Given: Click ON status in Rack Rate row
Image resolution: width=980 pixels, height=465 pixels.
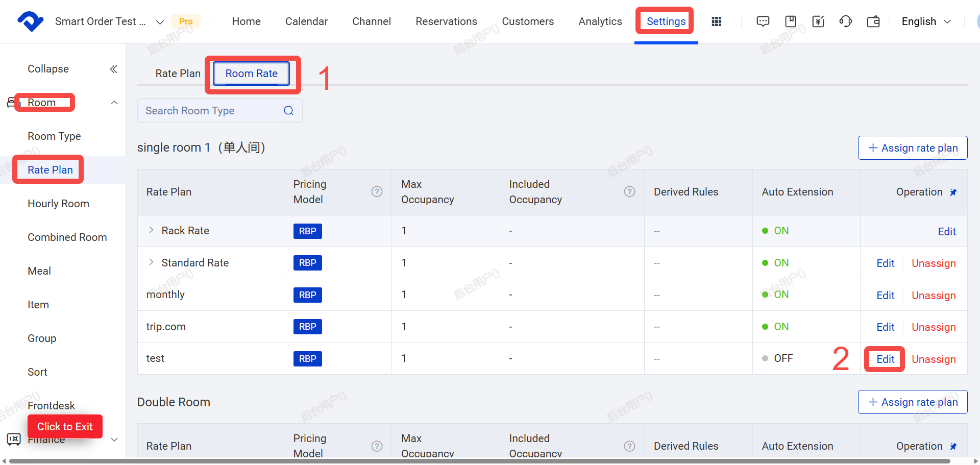Looking at the screenshot, I should 775,231.
